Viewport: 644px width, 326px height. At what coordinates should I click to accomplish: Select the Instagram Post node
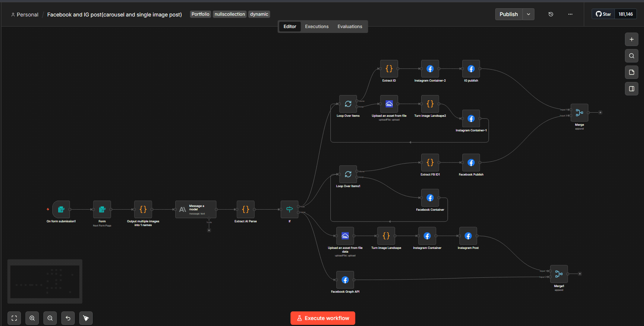point(468,236)
